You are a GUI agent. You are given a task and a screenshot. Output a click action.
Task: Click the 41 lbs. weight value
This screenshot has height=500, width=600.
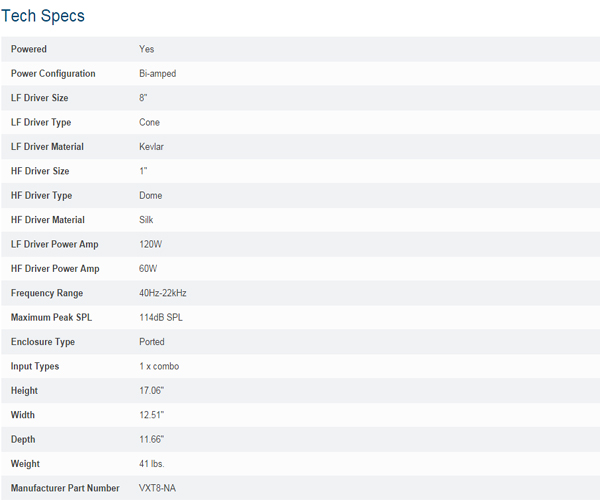[x=152, y=464]
